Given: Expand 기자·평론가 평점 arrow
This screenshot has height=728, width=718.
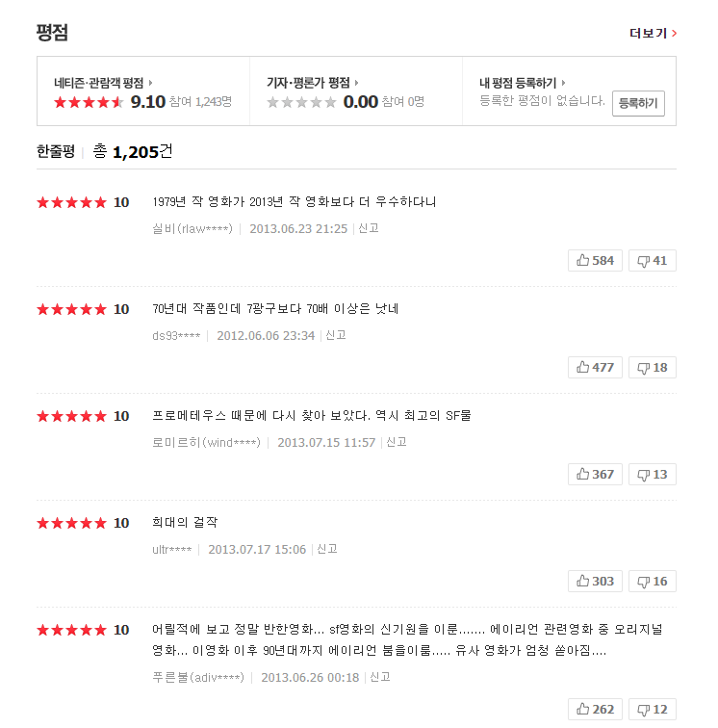Looking at the screenshot, I should click(357, 83).
